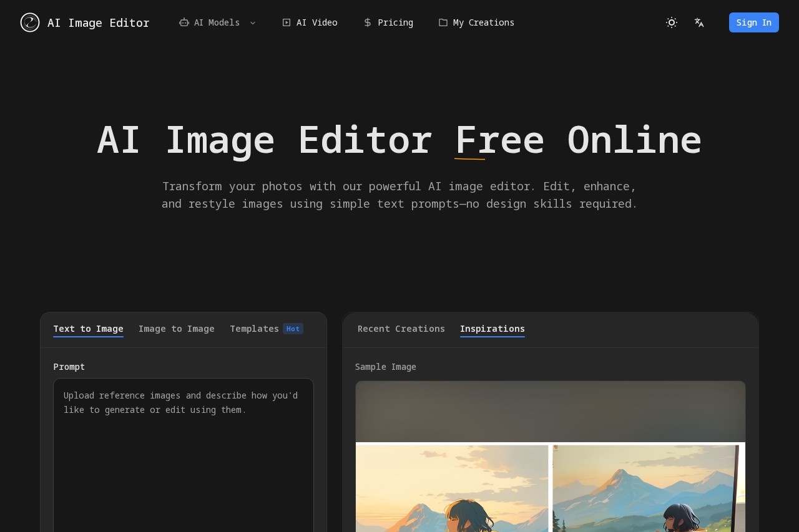View the Recent Creations tab
The image size is (799, 532).
pos(401,329)
